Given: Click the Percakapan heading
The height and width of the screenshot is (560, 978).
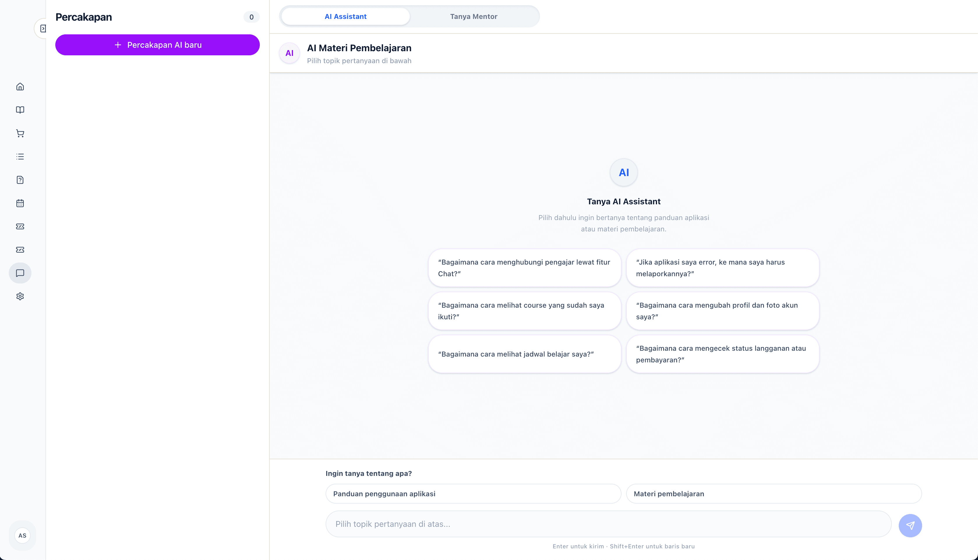Looking at the screenshot, I should 84,17.
